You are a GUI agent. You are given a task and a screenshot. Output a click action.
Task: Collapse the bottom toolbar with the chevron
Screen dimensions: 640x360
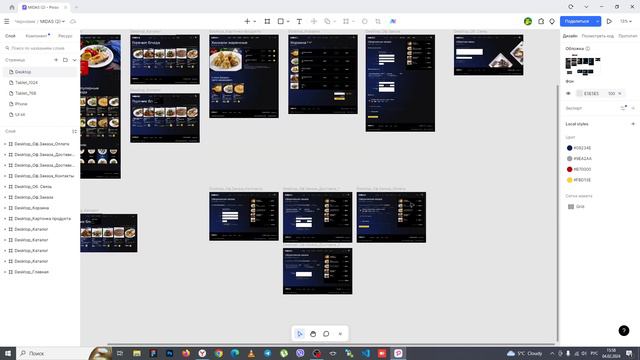point(340,334)
